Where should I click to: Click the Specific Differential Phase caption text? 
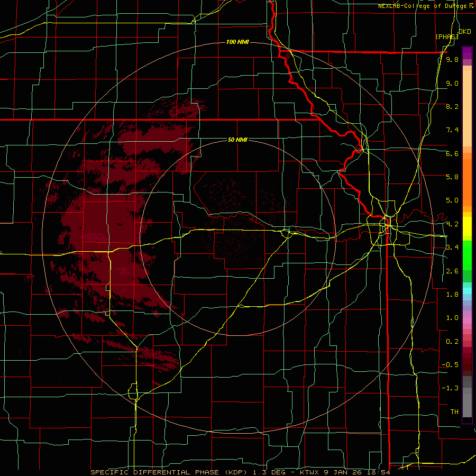(x=240, y=472)
